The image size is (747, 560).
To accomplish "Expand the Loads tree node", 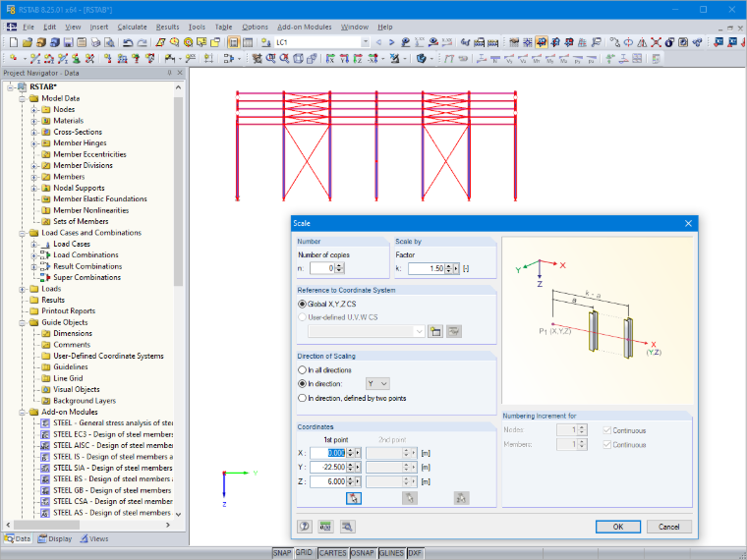I will [22, 289].
